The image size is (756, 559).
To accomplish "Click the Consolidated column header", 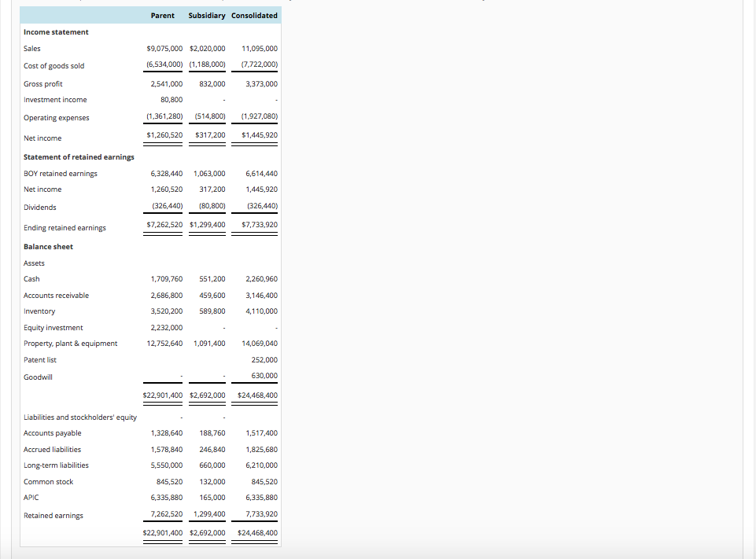I will click(254, 15).
